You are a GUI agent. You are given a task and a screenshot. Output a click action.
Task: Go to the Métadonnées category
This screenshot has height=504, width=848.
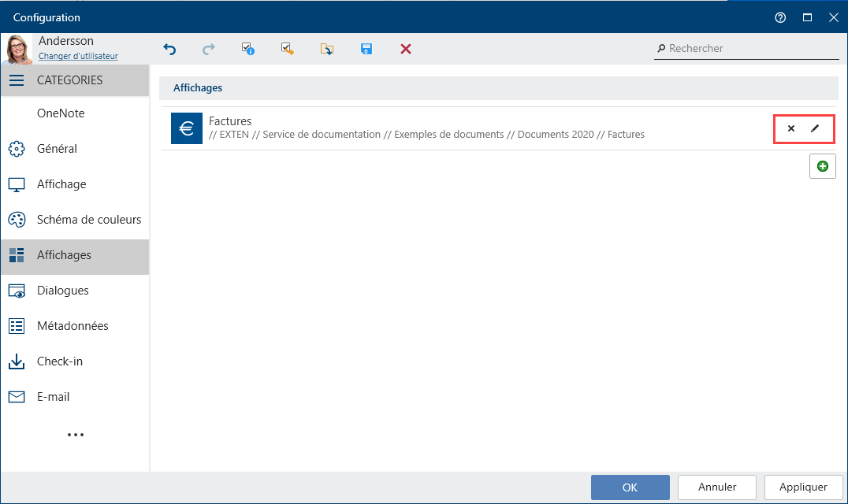pos(73,326)
